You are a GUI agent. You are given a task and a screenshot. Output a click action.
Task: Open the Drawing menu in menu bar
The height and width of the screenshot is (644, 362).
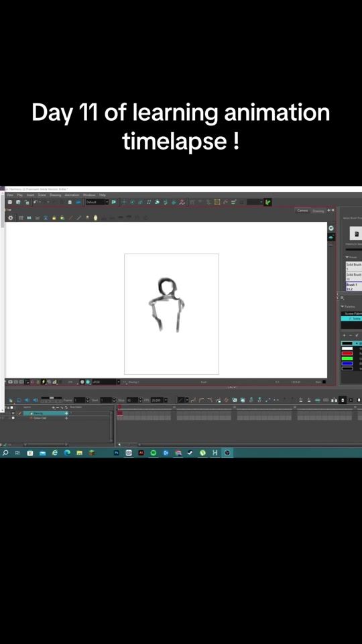(x=56, y=195)
